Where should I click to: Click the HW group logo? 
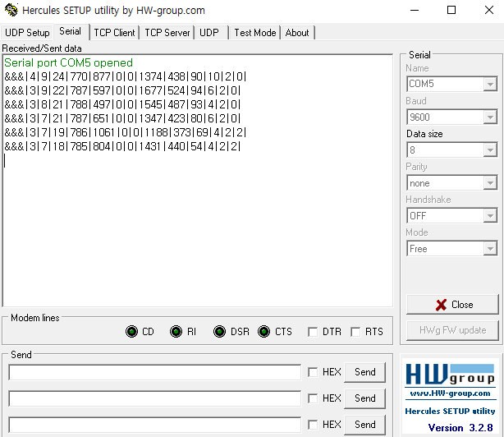[x=450, y=375]
